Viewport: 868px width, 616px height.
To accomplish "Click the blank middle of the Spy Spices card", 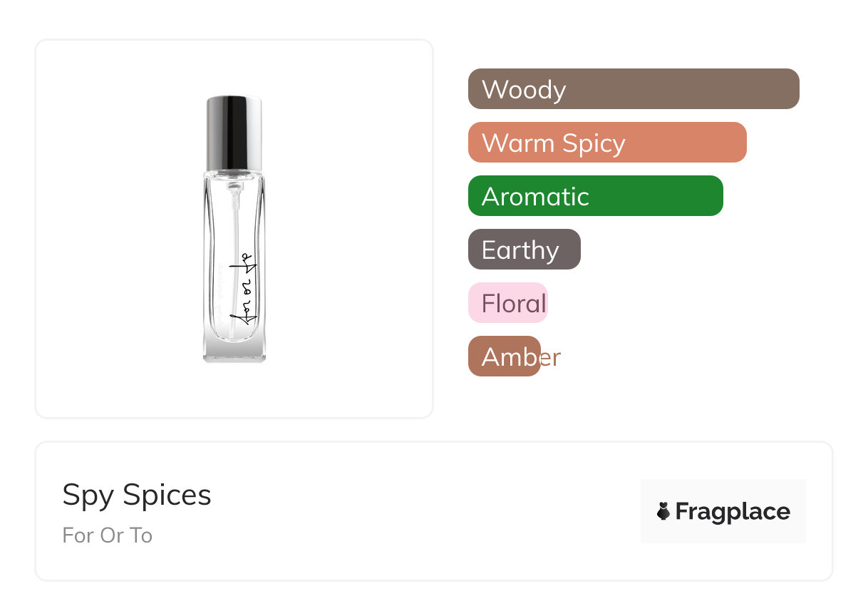I will point(428,511).
